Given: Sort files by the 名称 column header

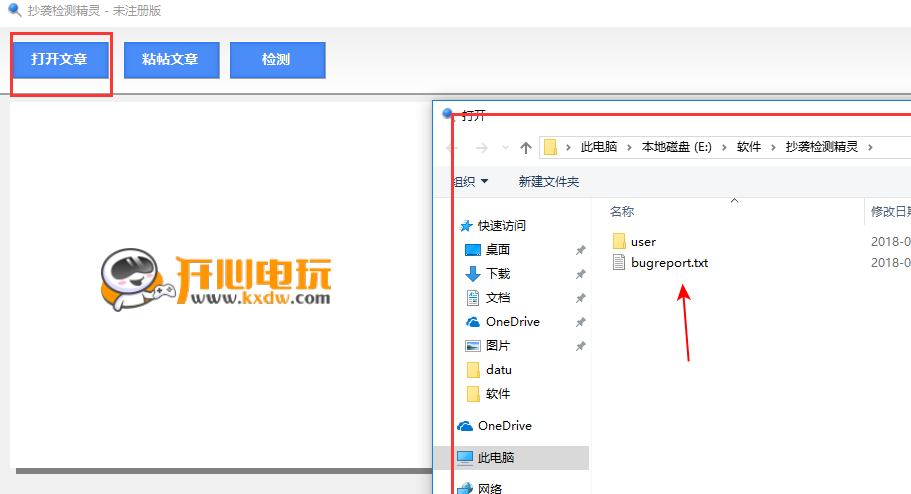Looking at the screenshot, I should tap(622, 212).
